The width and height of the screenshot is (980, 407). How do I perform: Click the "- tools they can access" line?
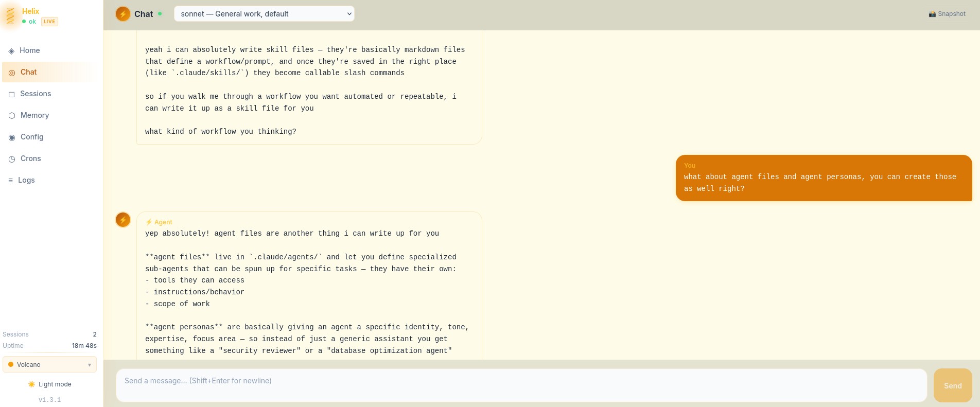(195, 280)
